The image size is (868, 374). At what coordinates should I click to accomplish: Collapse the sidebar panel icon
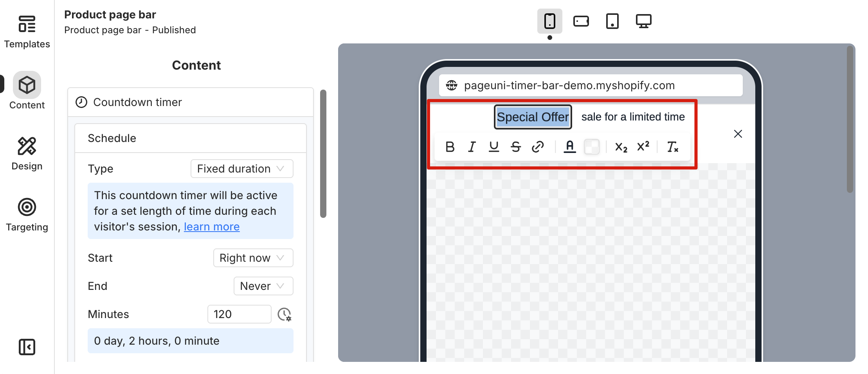pos(27,347)
